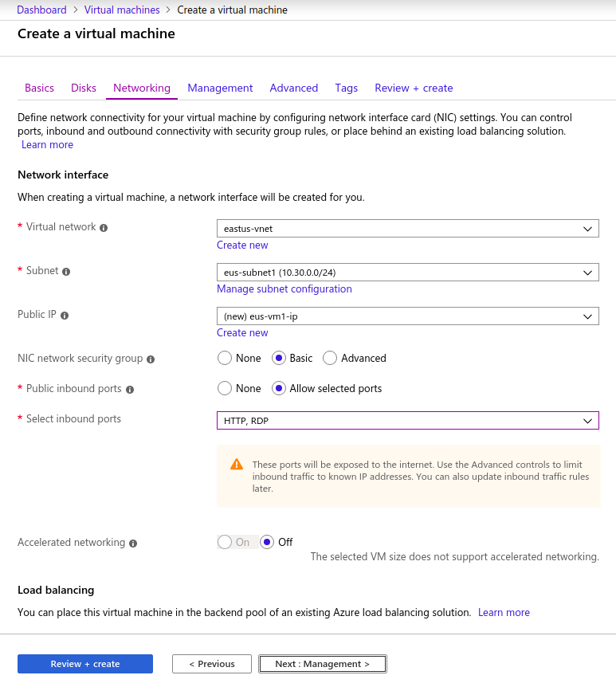This screenshot has width=616, height=683.
Task: Switch to the Disks tab
Action: point(83,88)
